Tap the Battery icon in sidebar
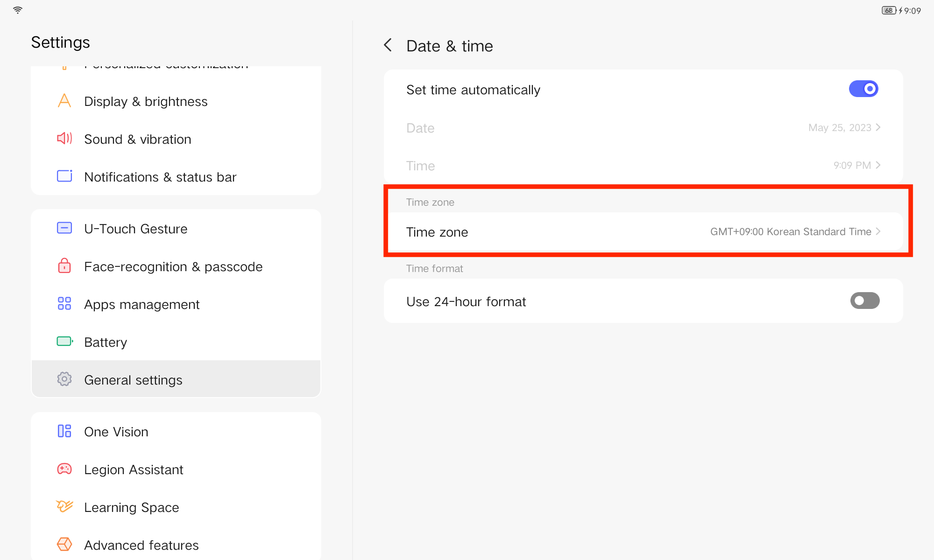934x560 pixels. (x=64, y=342)
